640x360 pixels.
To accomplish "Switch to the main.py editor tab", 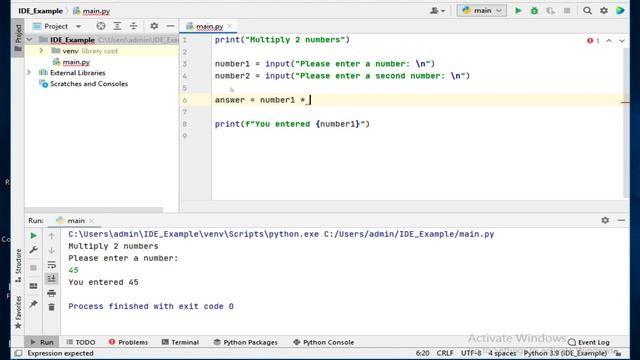I will pyautogui.click(x=209, y=27).
